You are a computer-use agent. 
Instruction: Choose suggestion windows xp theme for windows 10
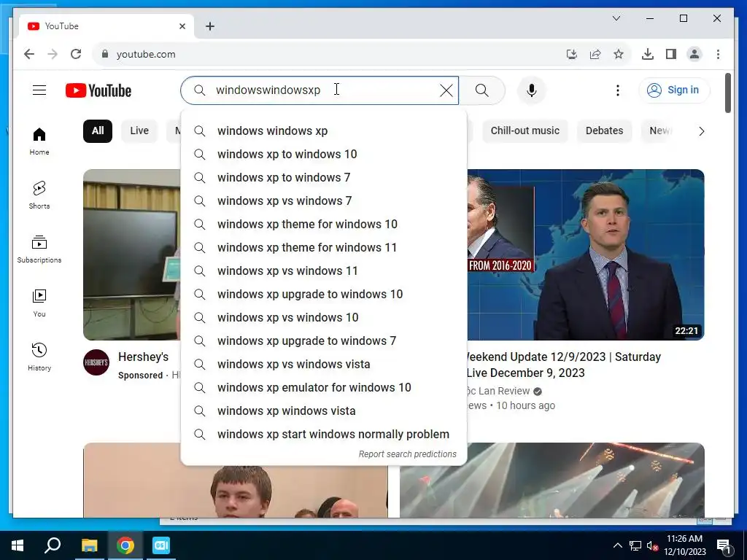tap(324, 225)
